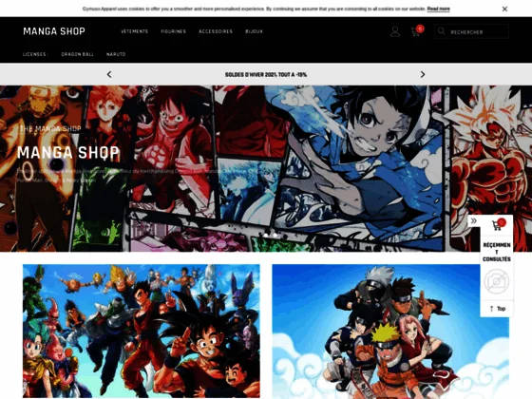Open the Bijoux menu
Viewport: 532px width, 399px height.
tap(255, 31)
